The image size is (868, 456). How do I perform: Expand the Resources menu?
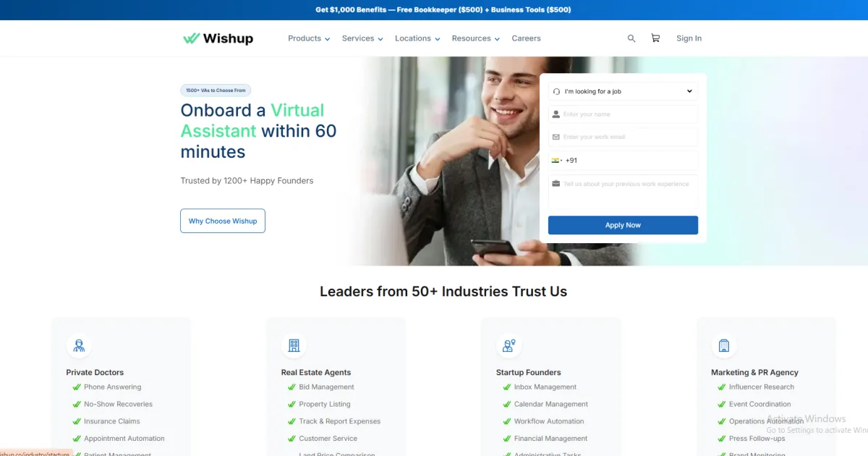[x=476, y=38]
